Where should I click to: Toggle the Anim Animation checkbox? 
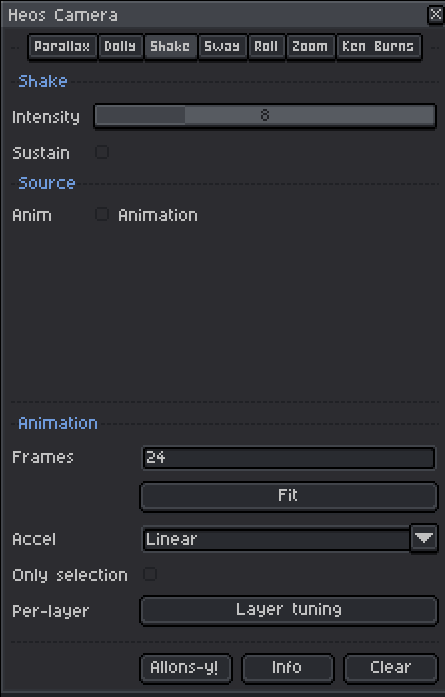[x=102, y=214]
